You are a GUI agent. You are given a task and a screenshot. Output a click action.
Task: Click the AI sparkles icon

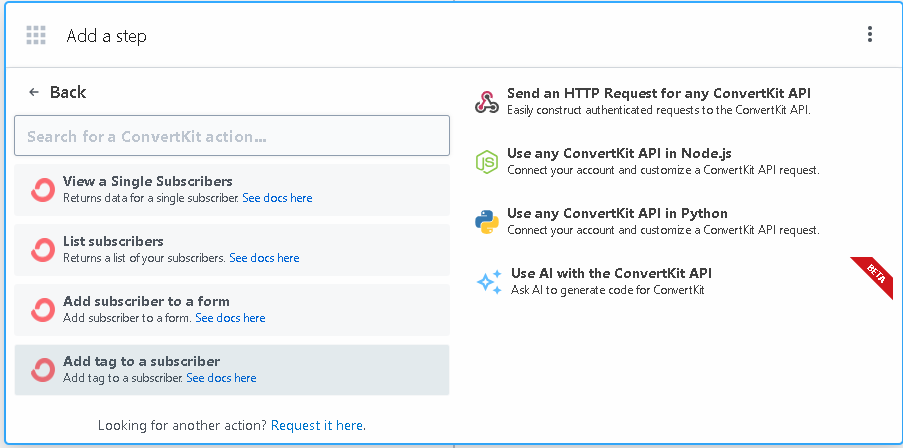pyautogui.click(x=489, y=282)
